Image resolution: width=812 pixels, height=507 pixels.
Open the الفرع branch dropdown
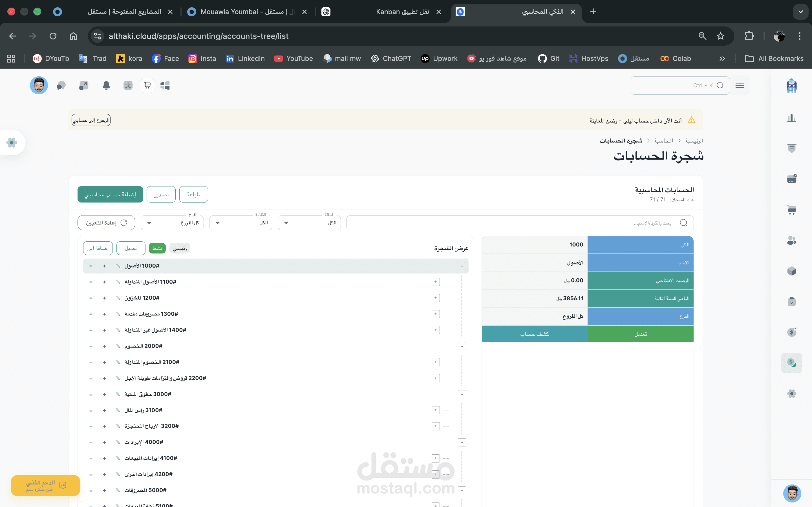point(172,223)
